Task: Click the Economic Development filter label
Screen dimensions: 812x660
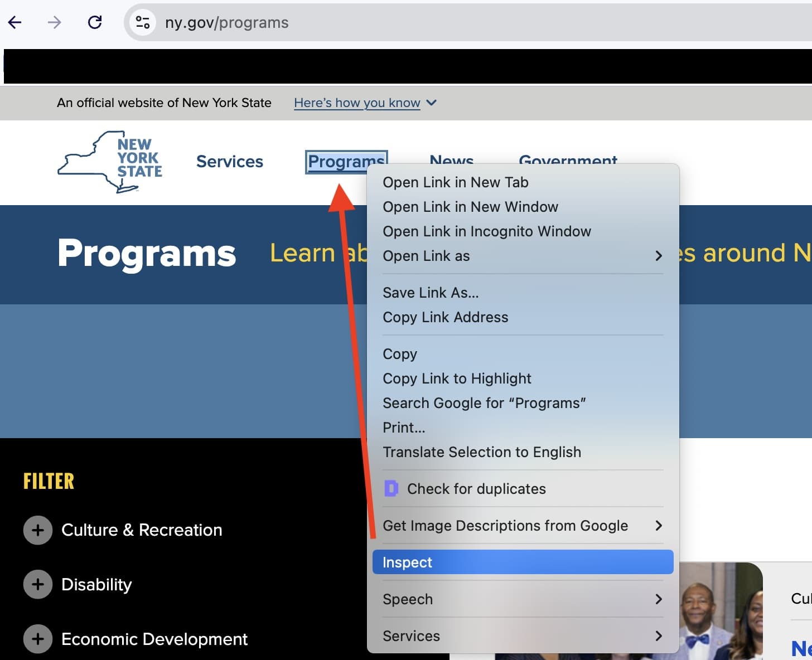Action: click(x=154, y=639)
